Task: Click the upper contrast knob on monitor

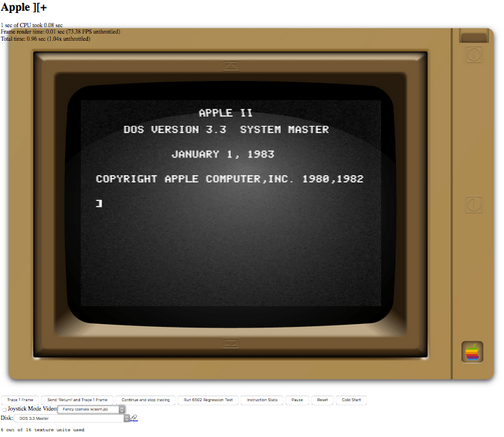Action: (x=473, y=54)
